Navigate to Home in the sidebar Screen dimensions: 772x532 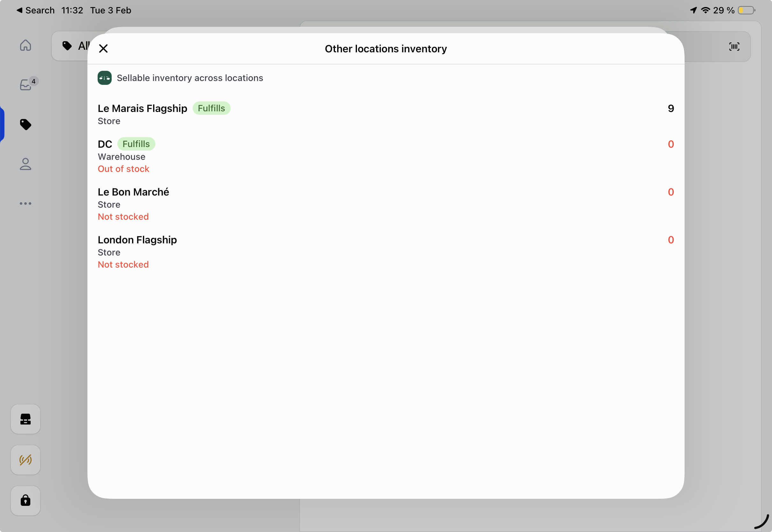tap(25, 45)
